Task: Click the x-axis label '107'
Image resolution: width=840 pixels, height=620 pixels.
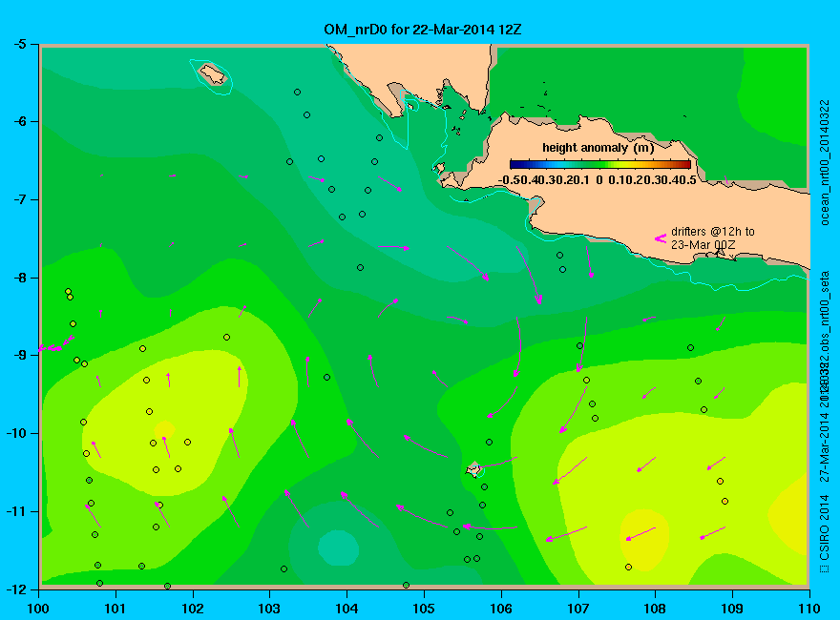Action: pyautogui.click(x=578, y=609)
